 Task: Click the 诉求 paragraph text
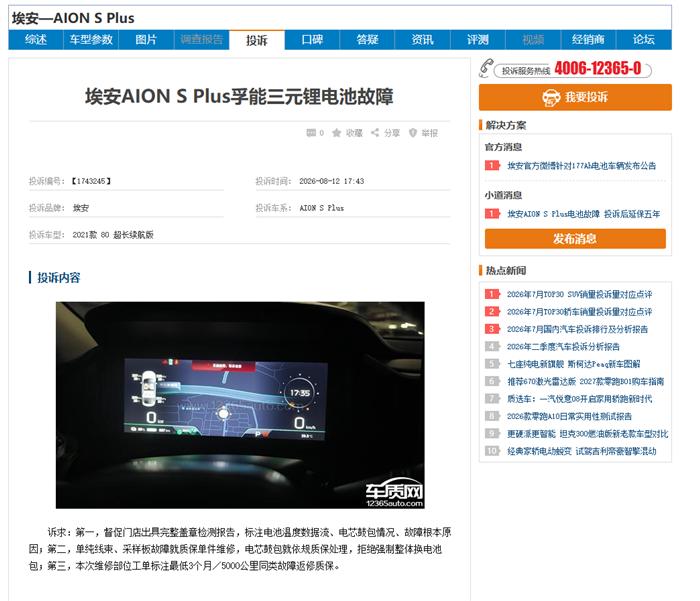point(240,549)
